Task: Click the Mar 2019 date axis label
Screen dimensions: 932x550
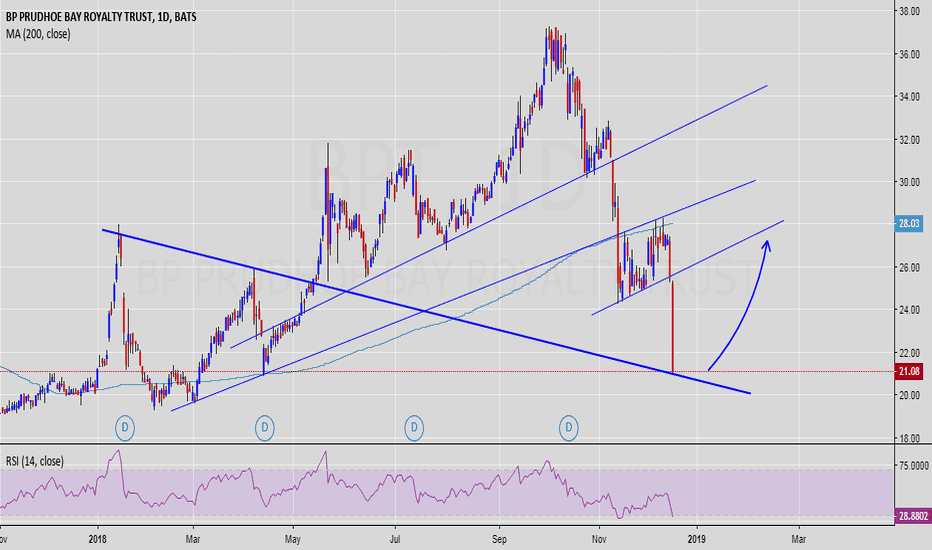Action: [x=799, y=539]
